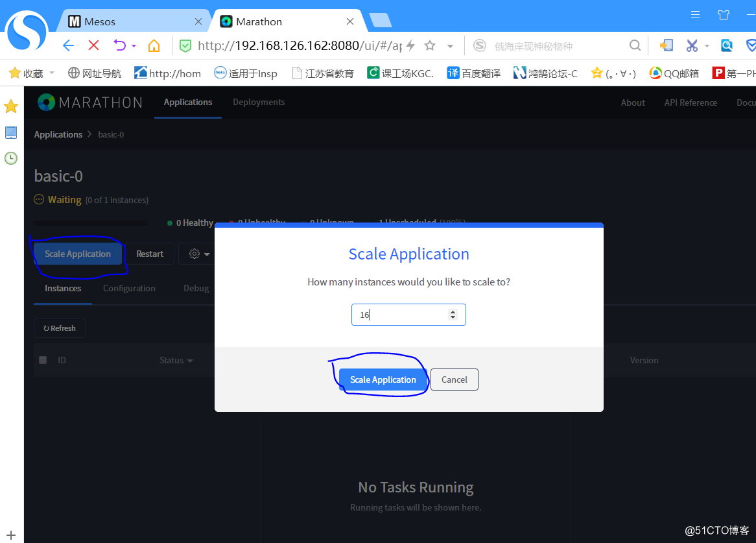Click the blue search toolbar icon
Image resolution: width=756 pixels, height=543 pixels.
pyautogui.click(x=727, y=46)
